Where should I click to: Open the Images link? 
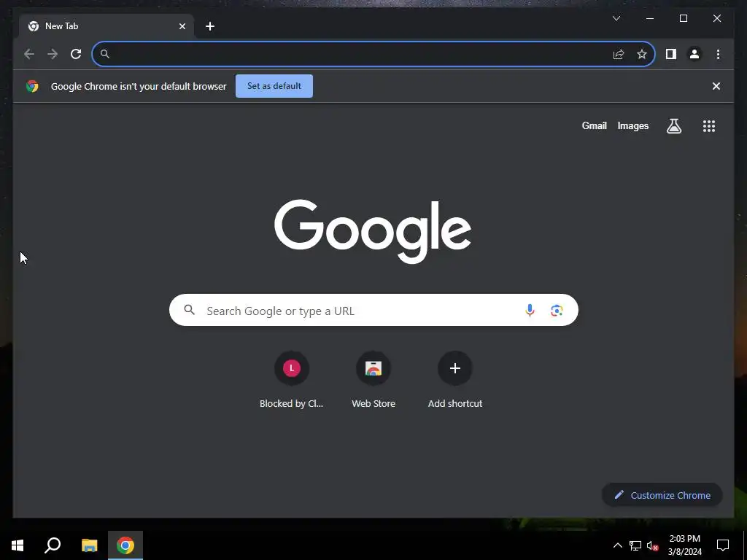click(x=632, y=125)
